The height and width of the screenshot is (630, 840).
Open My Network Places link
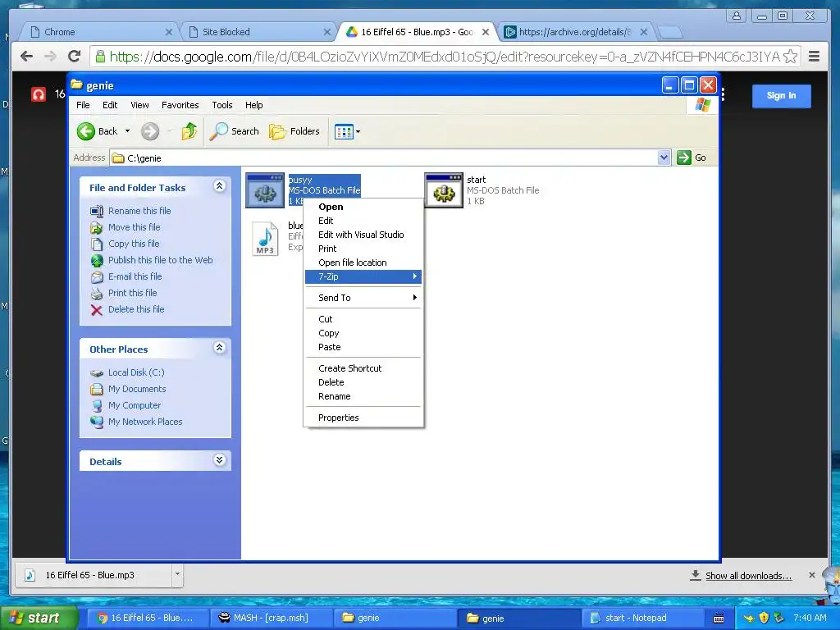[145, 422]
